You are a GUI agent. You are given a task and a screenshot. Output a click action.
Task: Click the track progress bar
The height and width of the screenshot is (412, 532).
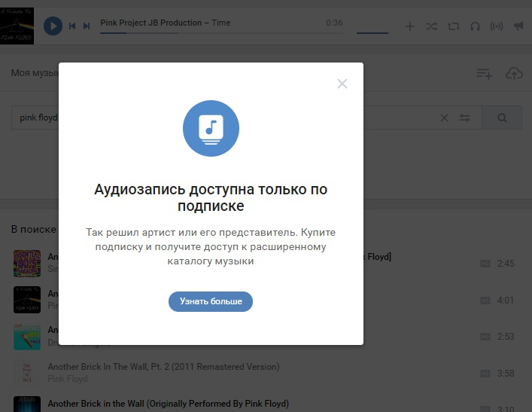pyautogui.click(x=221, y=33)
